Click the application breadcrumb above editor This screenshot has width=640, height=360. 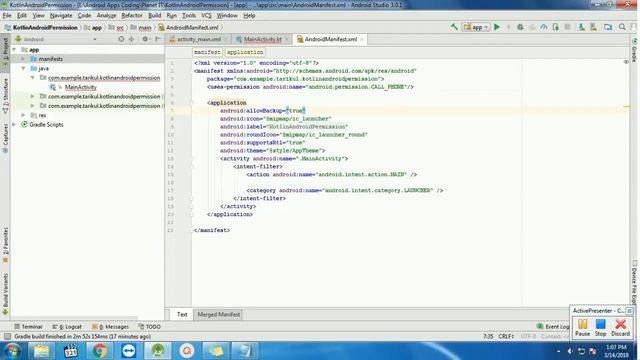click(245, 52)
